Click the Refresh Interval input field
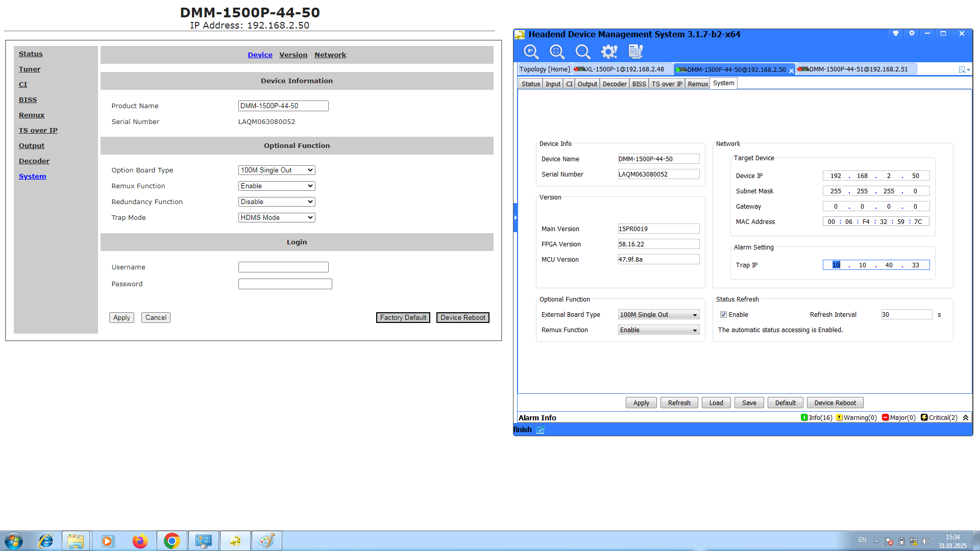This screenshot has width=980, height=551. (x=906, y=315)
